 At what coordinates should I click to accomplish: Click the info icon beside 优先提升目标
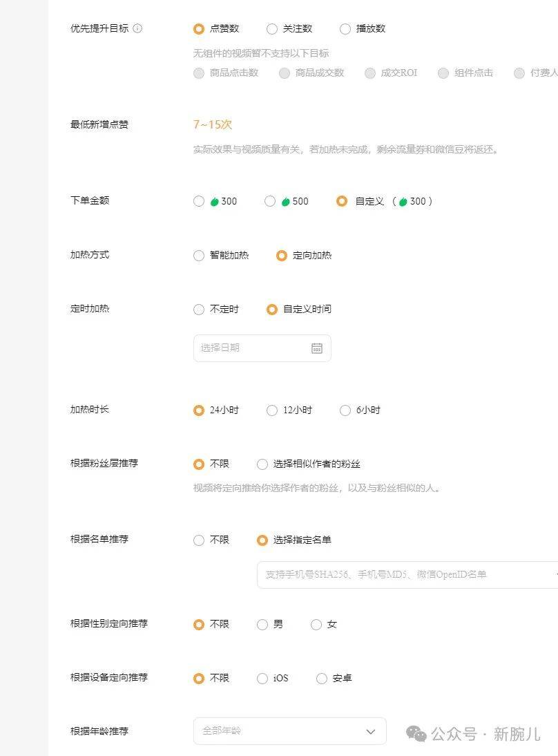[x=137, y=28]
